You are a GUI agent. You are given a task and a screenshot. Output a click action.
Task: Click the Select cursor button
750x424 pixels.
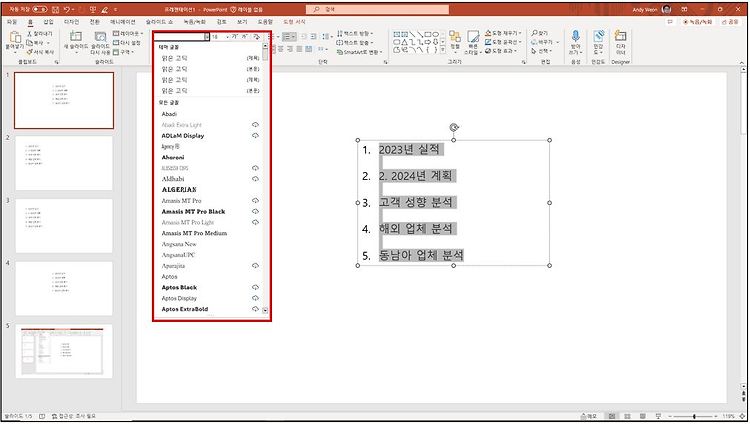[542, 51]
